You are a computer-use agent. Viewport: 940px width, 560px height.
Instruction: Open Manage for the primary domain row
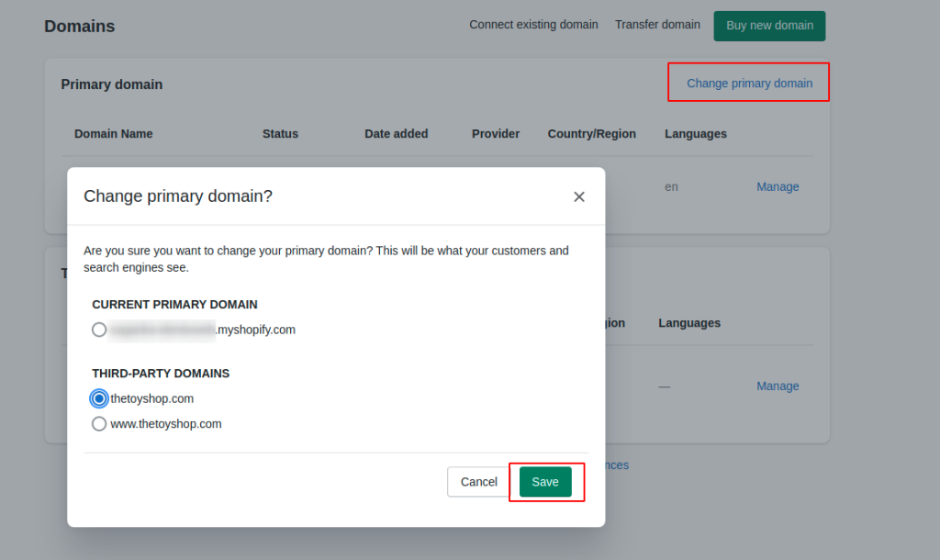[778, 186]
